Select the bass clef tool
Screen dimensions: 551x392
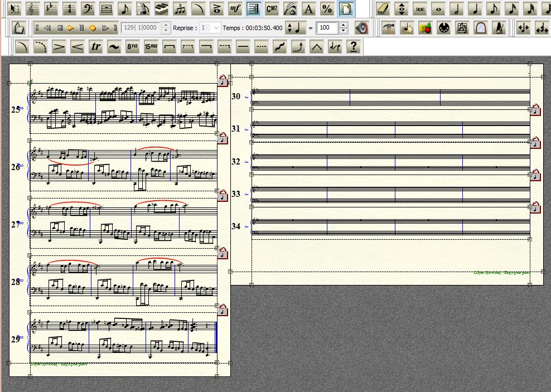click(x=88, y=9)
